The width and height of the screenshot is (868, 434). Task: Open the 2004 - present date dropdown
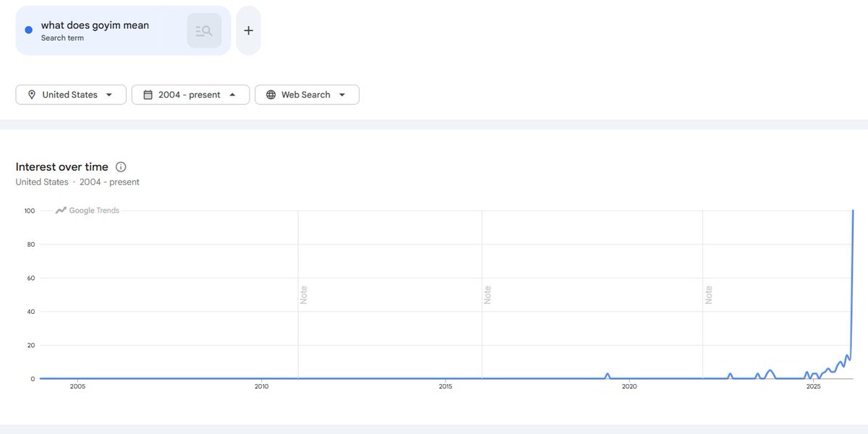(x=190, y=95)
